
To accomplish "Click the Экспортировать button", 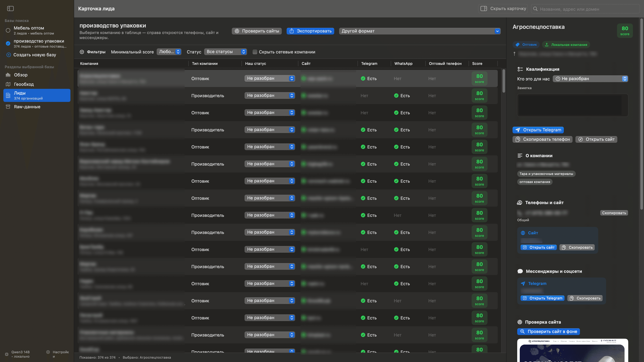I will tap(310, 31).
